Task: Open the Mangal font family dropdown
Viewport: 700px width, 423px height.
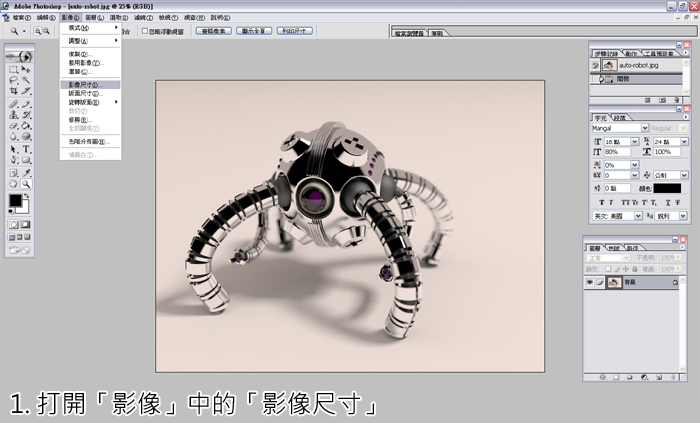Action: [x=645, y=128]
